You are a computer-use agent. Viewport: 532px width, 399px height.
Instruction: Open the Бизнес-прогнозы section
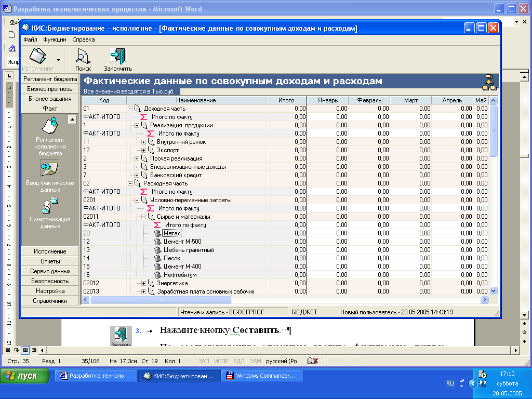pyautogui.click(x=50, y=89)
